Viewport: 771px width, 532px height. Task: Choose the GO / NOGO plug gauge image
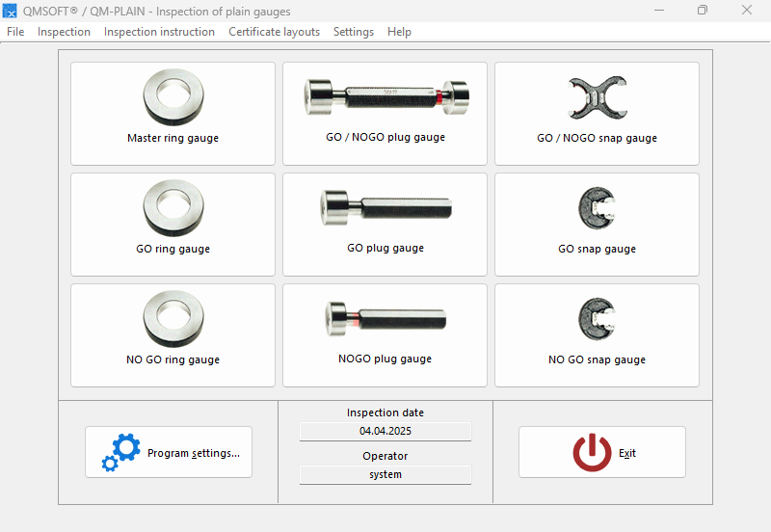coord(386,97)
